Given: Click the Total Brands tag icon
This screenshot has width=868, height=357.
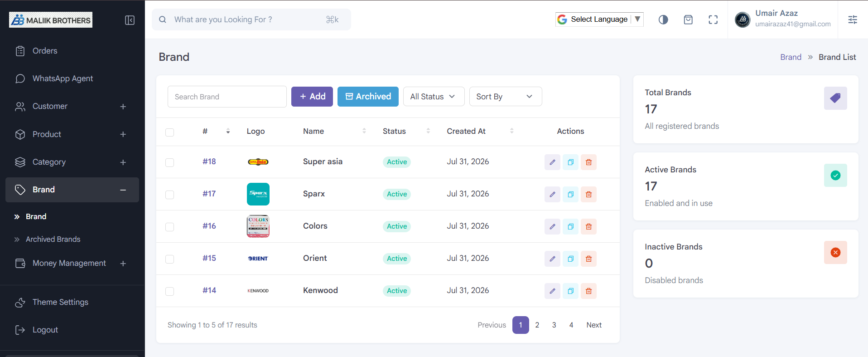Looking at the screenshot, I should coord(835,98).
